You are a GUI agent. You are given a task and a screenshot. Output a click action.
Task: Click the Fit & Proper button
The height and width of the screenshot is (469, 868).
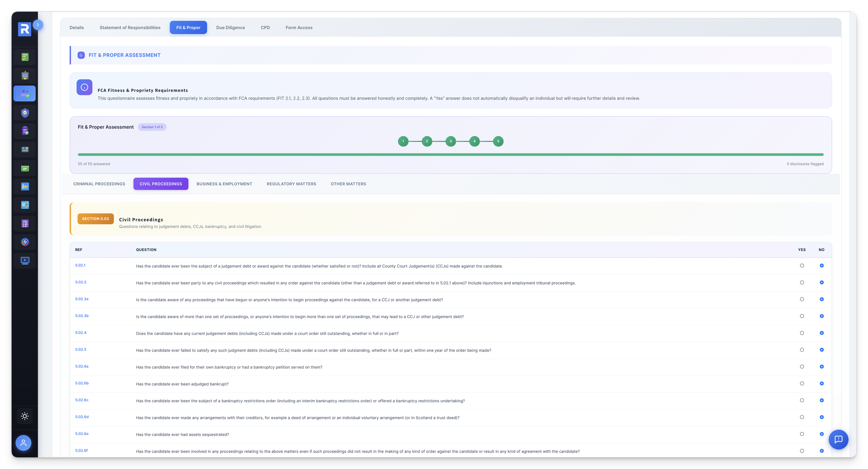pos(188,27)
